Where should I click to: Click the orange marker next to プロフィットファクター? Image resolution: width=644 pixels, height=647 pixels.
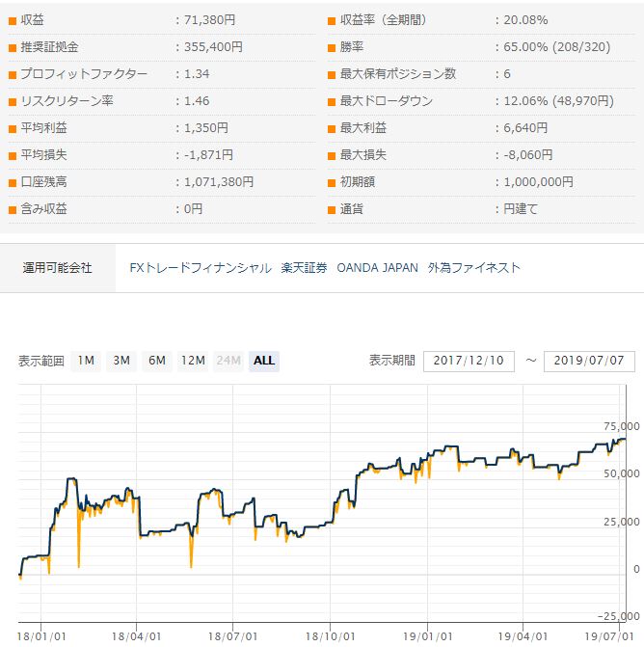point(12,73)
